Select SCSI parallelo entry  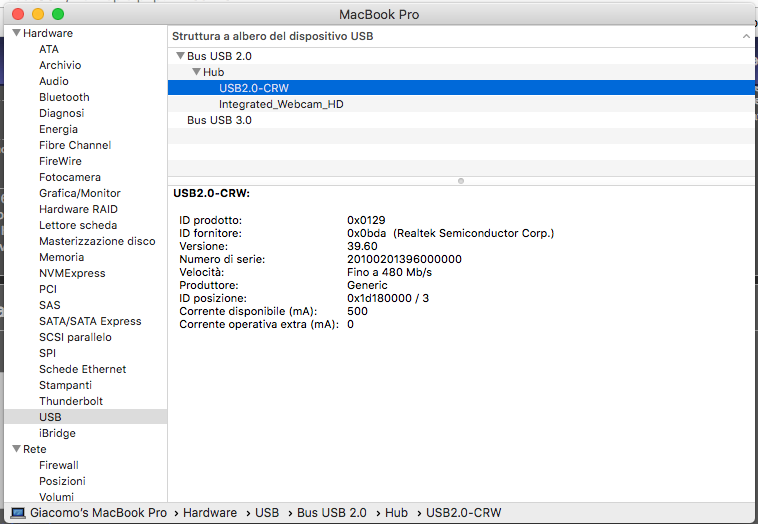coord(75,337)
